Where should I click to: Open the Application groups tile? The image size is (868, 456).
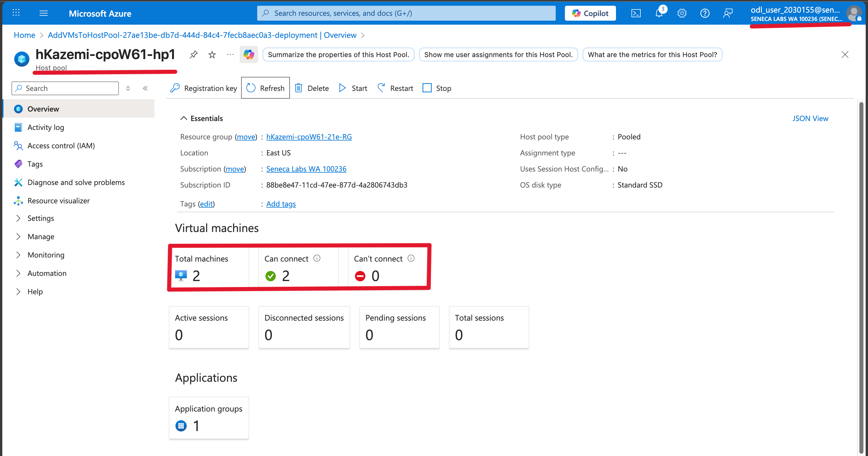[209, 418]
